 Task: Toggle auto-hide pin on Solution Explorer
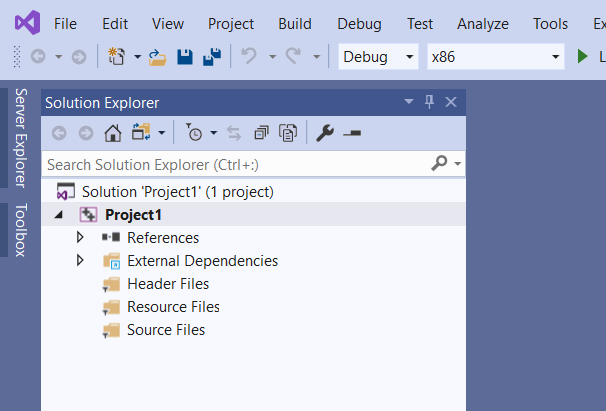click(430, 102)
